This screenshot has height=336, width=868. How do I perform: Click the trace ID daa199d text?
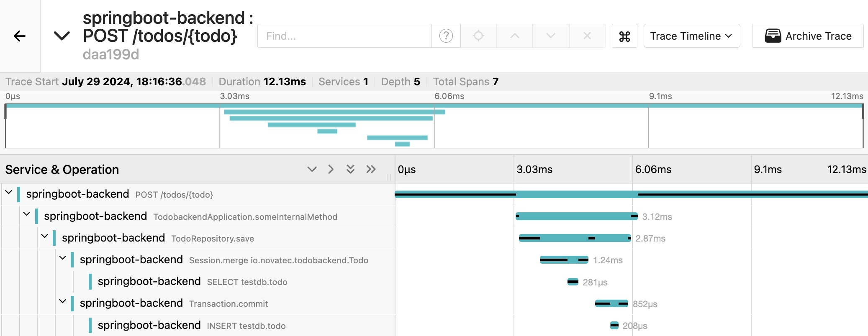click(x=111, y=54)
